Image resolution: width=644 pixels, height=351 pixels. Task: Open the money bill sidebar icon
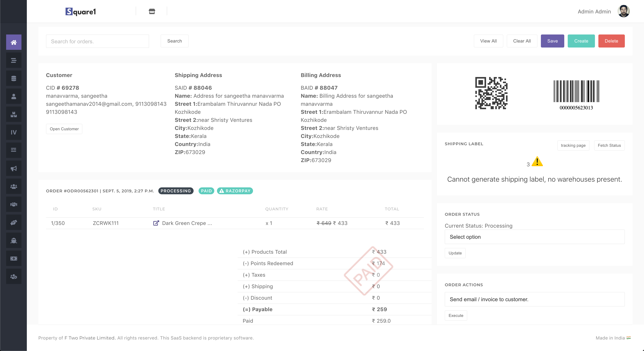pos(14,258)
